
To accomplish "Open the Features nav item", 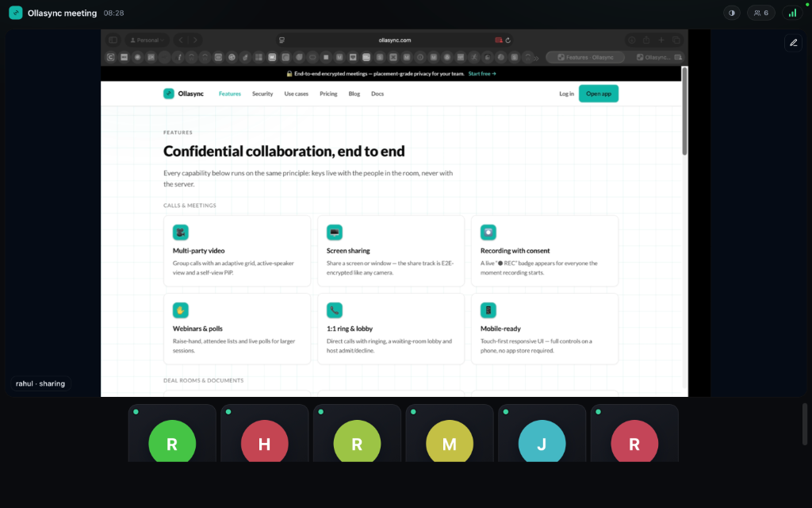I will [229, 94].
